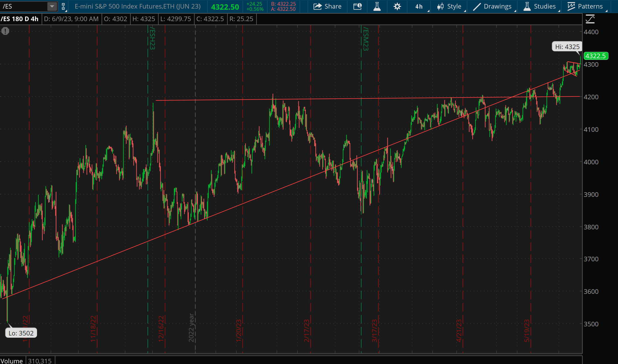This screenshot has height=364, width=618.
Task: Expand the Style menu
Action: tap(454, 6)
